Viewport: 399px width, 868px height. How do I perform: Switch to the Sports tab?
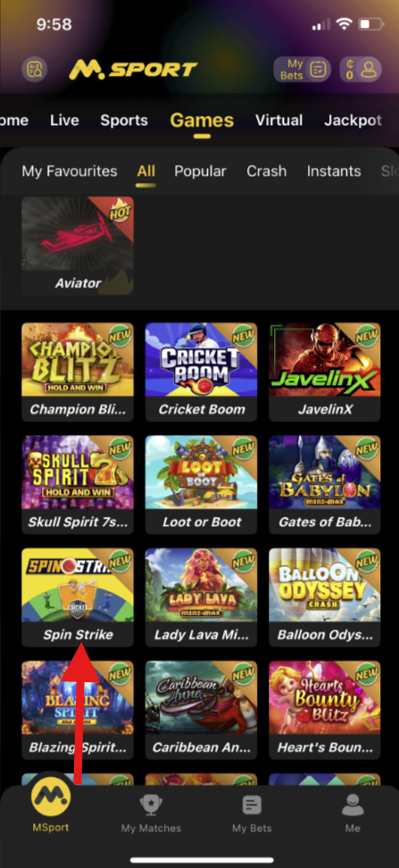point(124,121)
